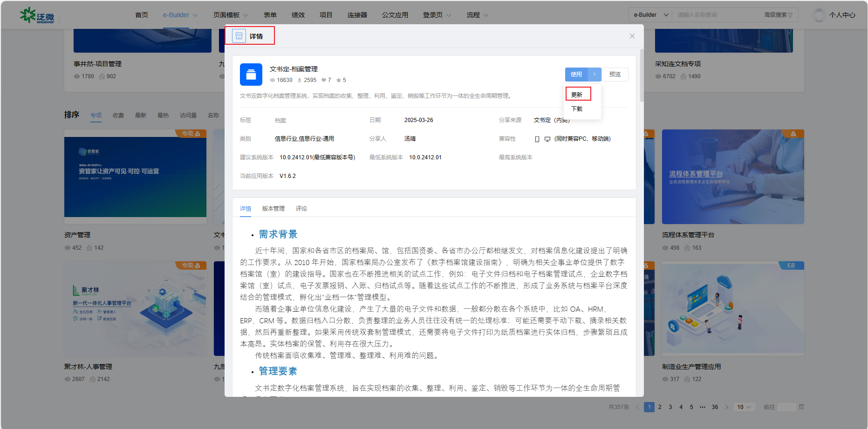Screen dimensions: 868x429
Task: Click usage icon beside 902
Action: pos(102,76)
